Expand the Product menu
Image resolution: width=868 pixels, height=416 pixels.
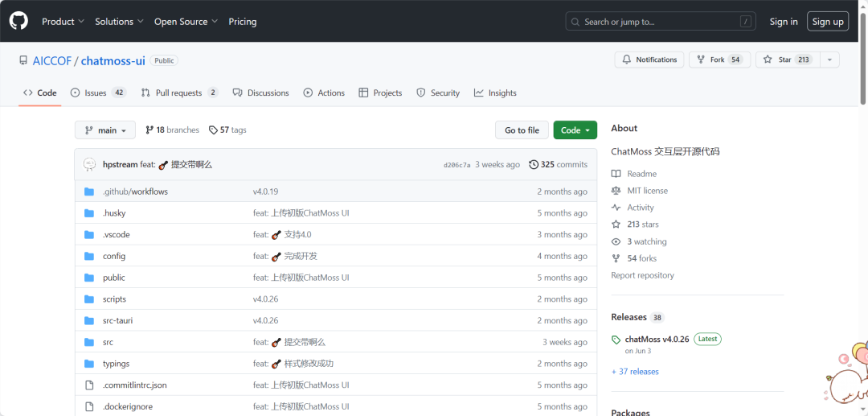tap(63, 22)
